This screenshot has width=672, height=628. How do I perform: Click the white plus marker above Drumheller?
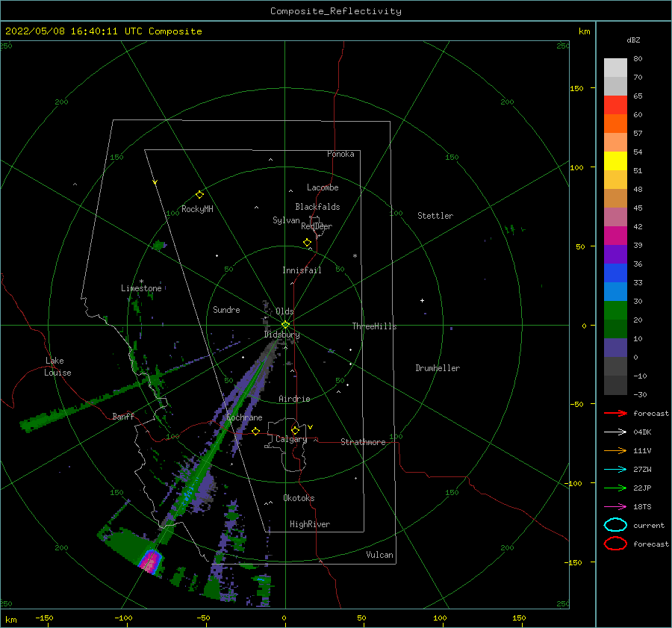(422, 300)
